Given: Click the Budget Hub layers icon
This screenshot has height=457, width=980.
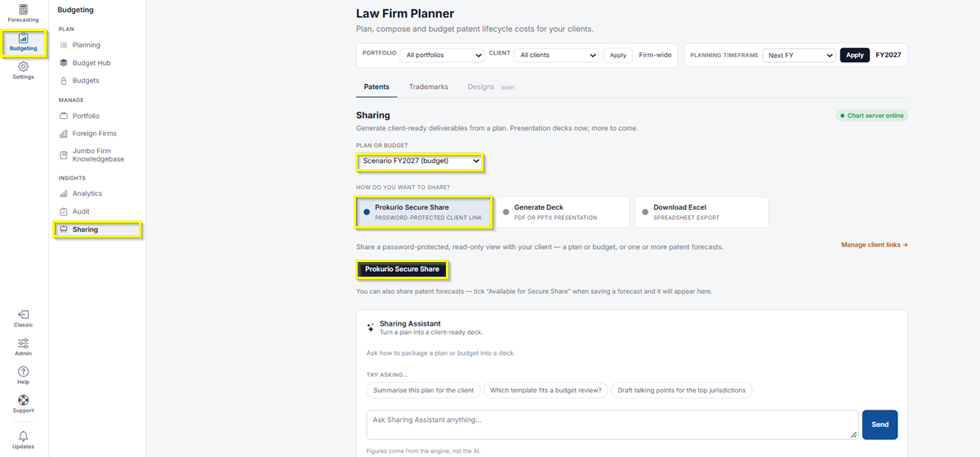Looking at the screenshot, I should click(x=65, y=63).
